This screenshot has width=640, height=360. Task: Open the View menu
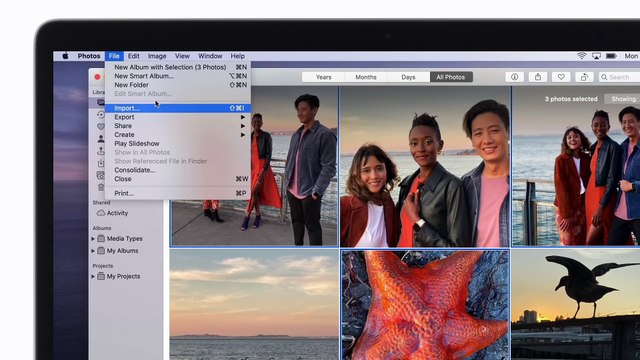point(182,56)
